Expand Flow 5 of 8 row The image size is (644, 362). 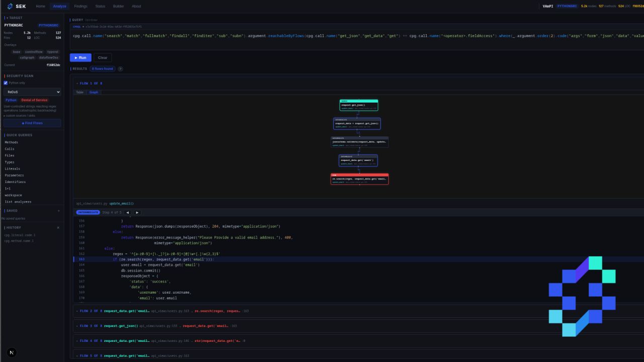[x=358, y=355]
